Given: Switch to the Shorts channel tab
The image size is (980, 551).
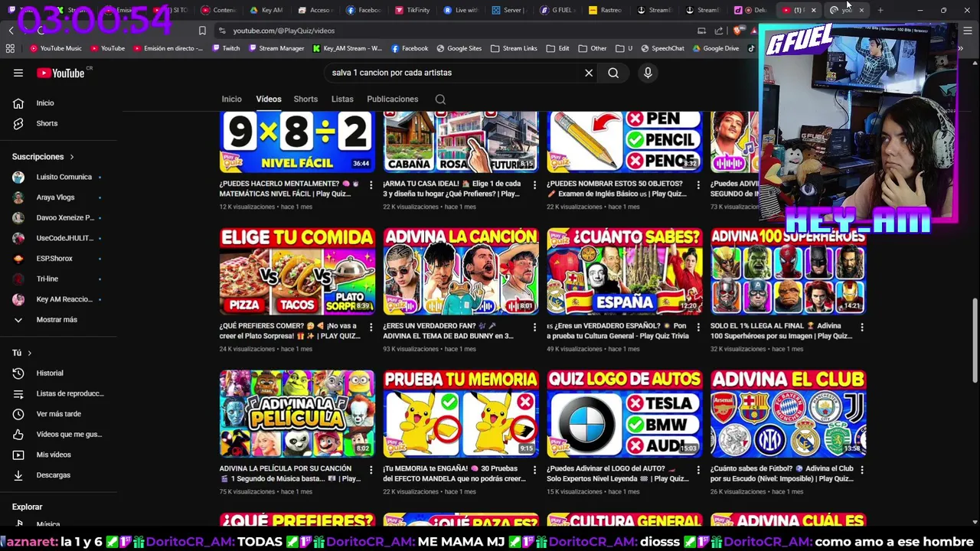Looking at the screenshot, I should pos(305,99).
